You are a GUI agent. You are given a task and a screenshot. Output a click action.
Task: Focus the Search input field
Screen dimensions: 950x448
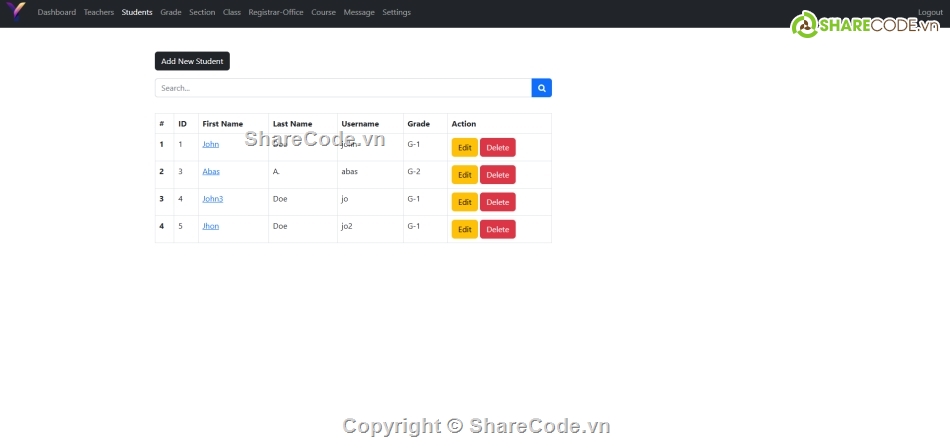343,88
